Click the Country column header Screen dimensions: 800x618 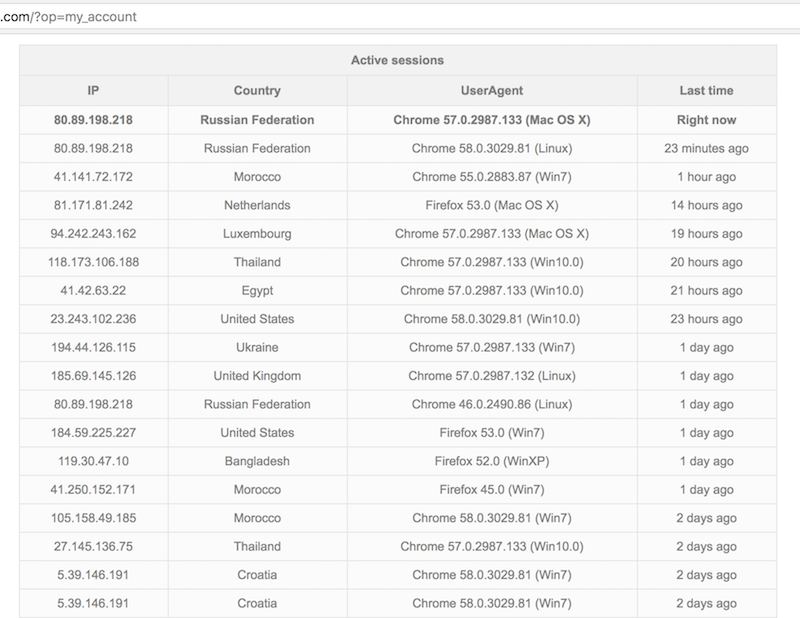257,90
